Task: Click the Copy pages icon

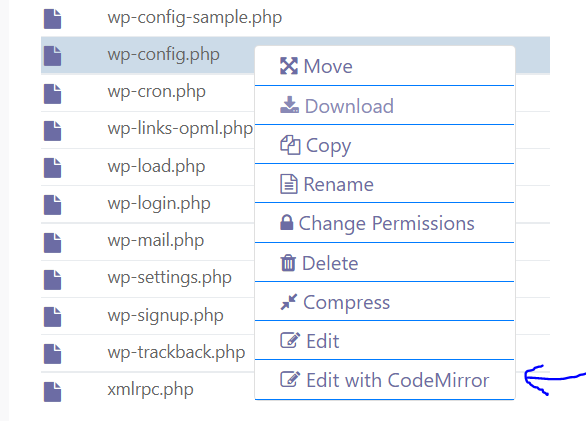Action: pos(290,145)
